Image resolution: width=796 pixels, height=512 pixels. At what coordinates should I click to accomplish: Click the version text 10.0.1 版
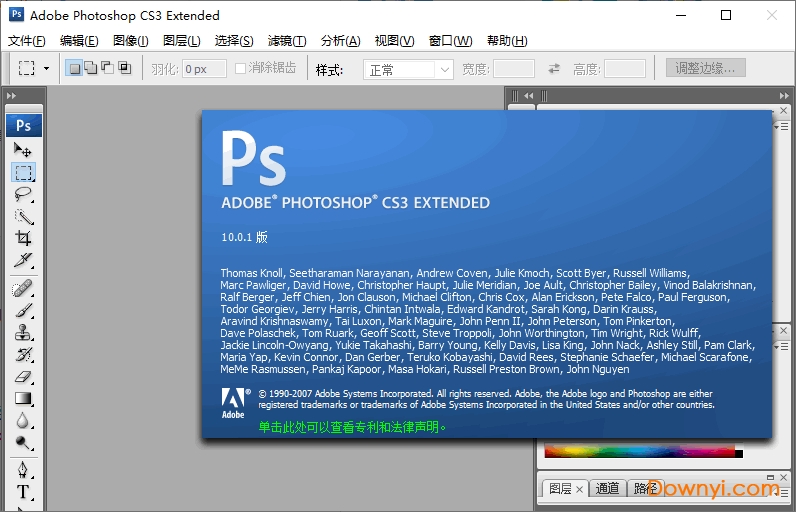tap(244, 237)
